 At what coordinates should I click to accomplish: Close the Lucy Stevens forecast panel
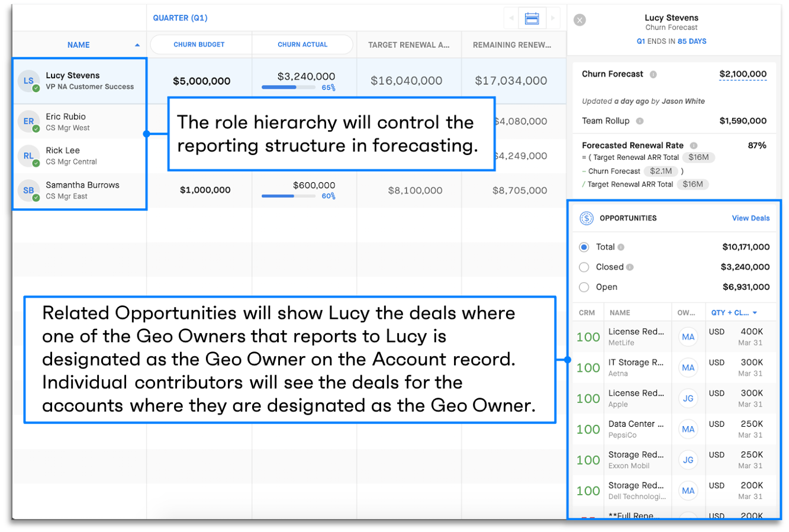coord(580,20)
